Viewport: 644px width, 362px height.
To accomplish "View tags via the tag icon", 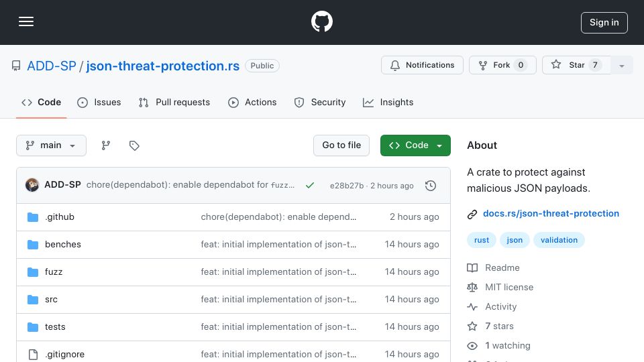I will (x=134, y=145).
